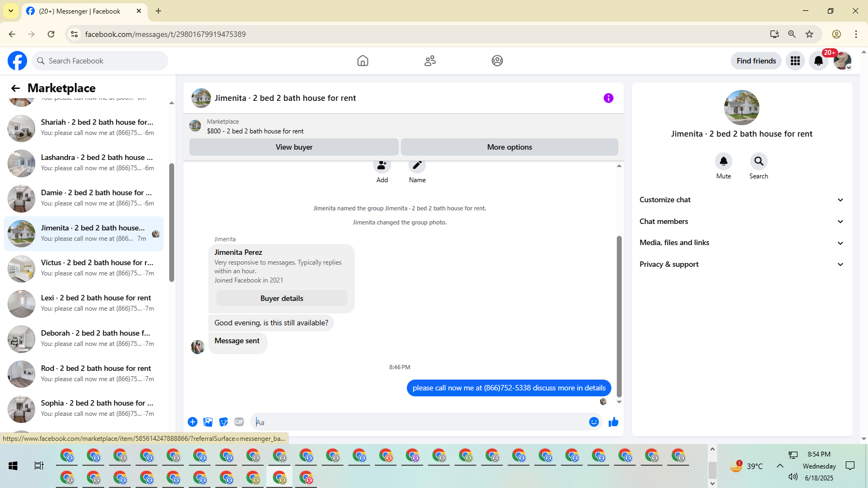Choose a GIF
This screenshot has height=488, width=868.
[x=239, y=422]
